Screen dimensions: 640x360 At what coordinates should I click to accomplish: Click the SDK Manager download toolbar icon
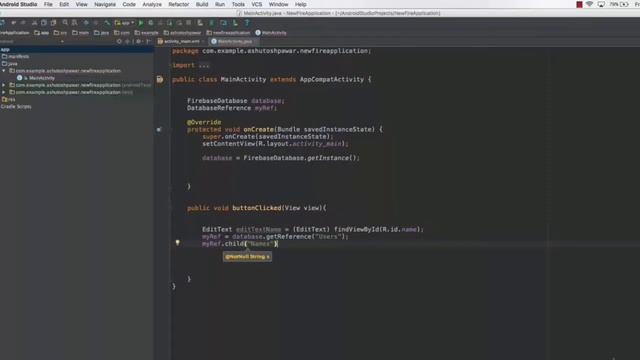[235, 23]
